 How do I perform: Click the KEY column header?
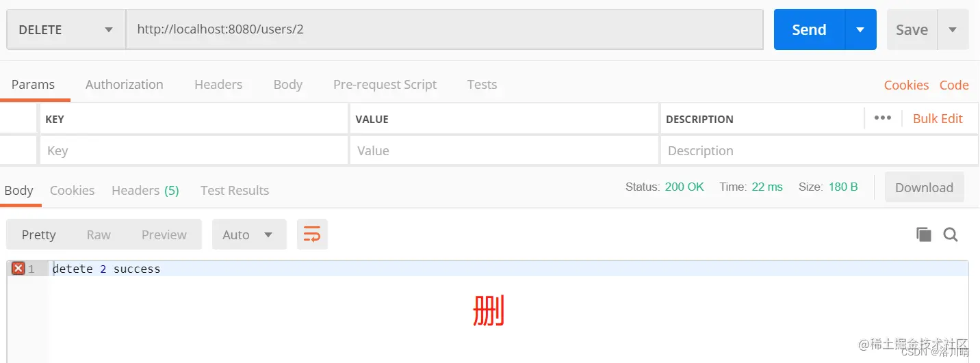click(x=55, y=119)
